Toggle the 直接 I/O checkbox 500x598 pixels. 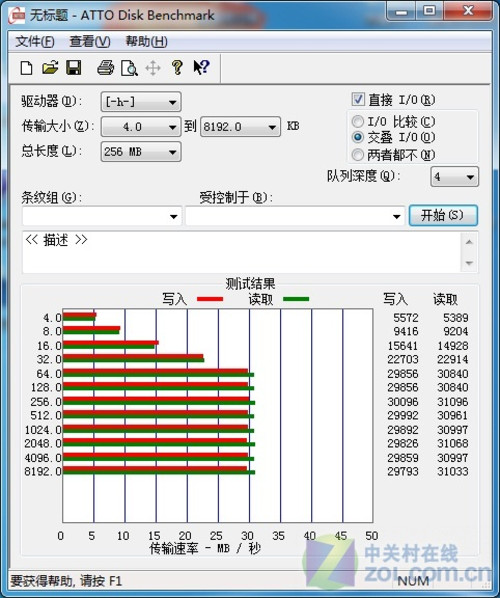click(x=358, y=100)
